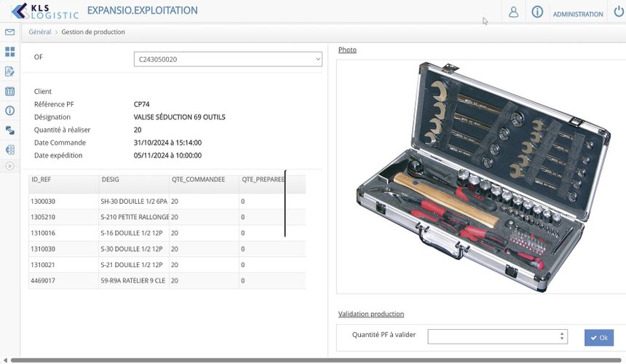Open the dashboard grid icon in sidebar
The width and height of the screenshot is (626, 364).
tap(10, 52)
